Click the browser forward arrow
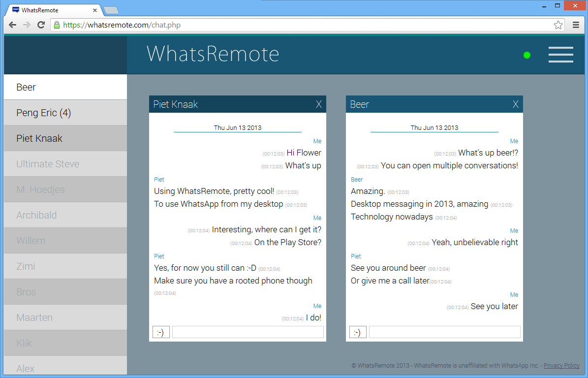This screenshot has height=378, width=588. (x=27, y=25)
